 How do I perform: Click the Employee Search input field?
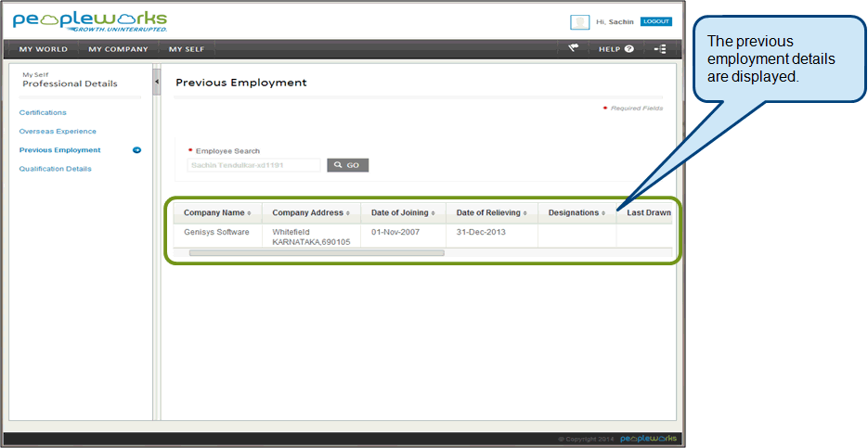pyautogui.click(x=253, y=165)
